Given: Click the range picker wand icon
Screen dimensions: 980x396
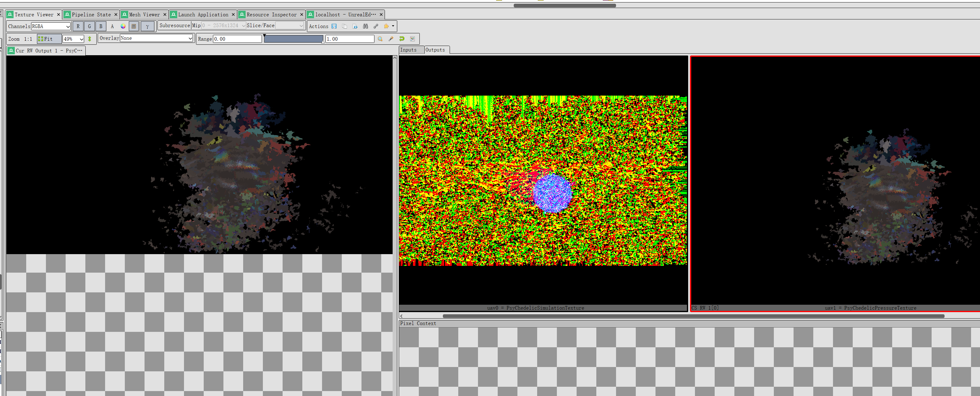Looking at the screenshot, I should click(391, 39).
